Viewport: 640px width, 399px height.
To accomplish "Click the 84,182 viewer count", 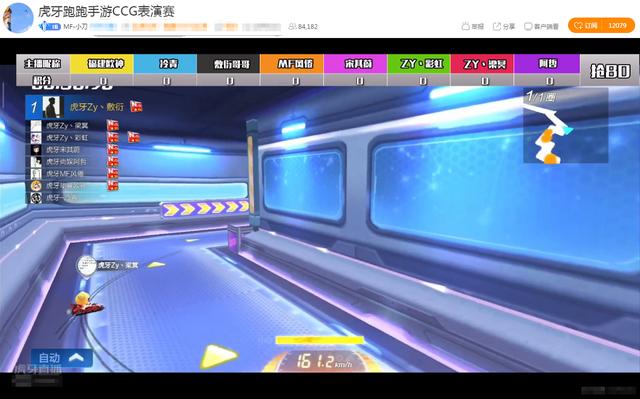I will [303, 27].
